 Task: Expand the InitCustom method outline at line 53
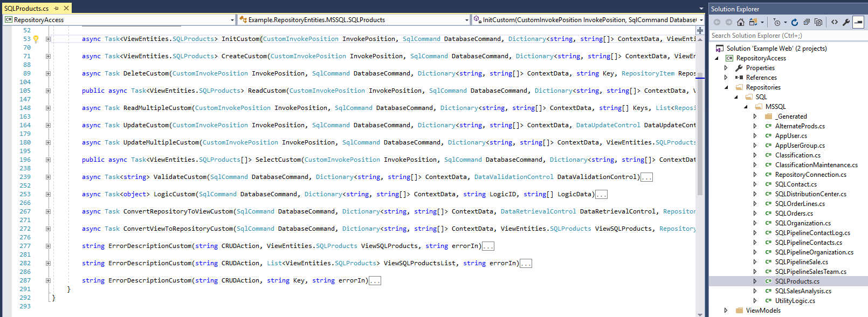pos(48,39)
